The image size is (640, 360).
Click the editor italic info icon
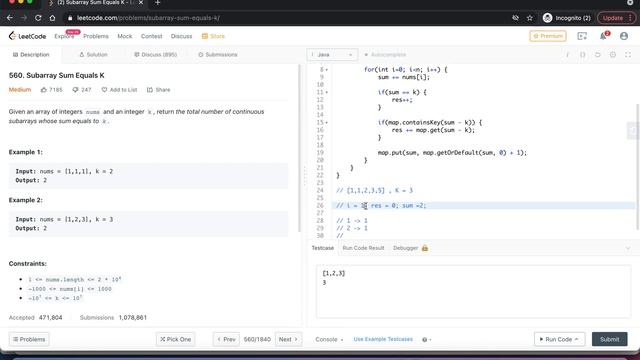pyautogui.click(x=567, y=55)
